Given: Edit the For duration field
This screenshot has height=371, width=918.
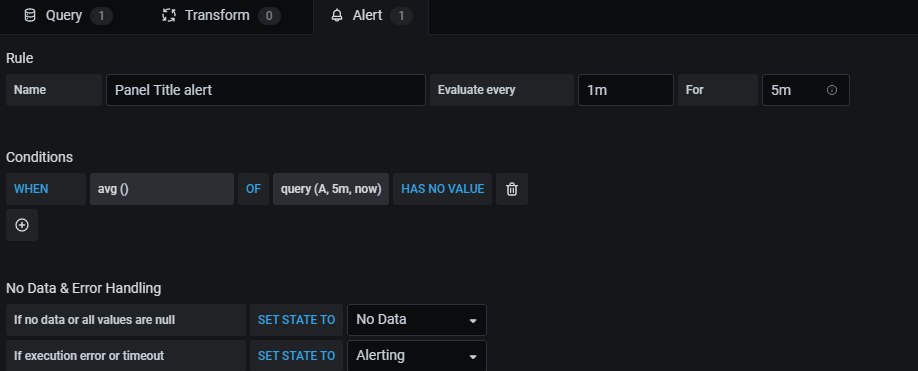Looking at the screenshot, I should 805,90.
